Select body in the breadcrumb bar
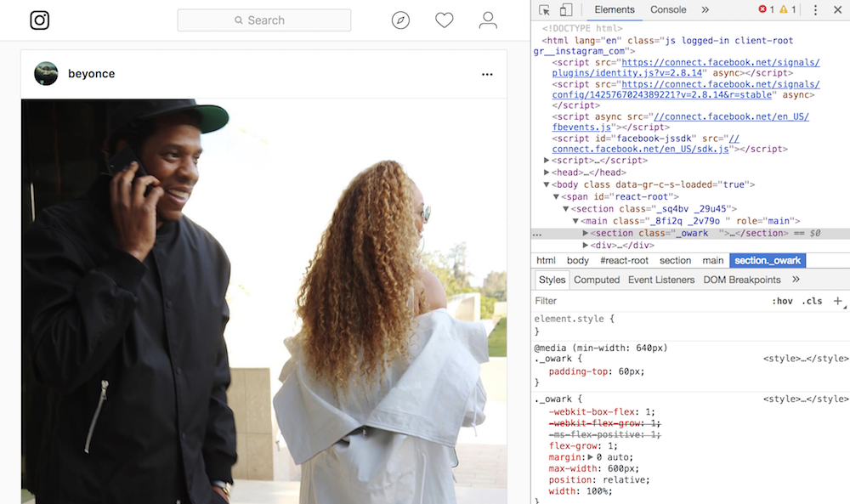Image resolution: width=850 pixels, height=504 pixels. 577,261
